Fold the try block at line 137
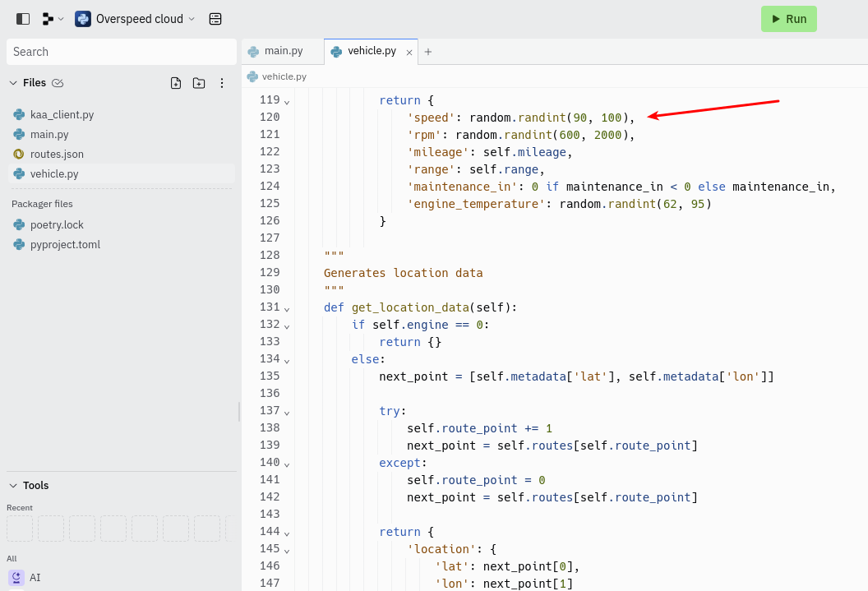Screen dimensions: 868x591 pos(287,413)
